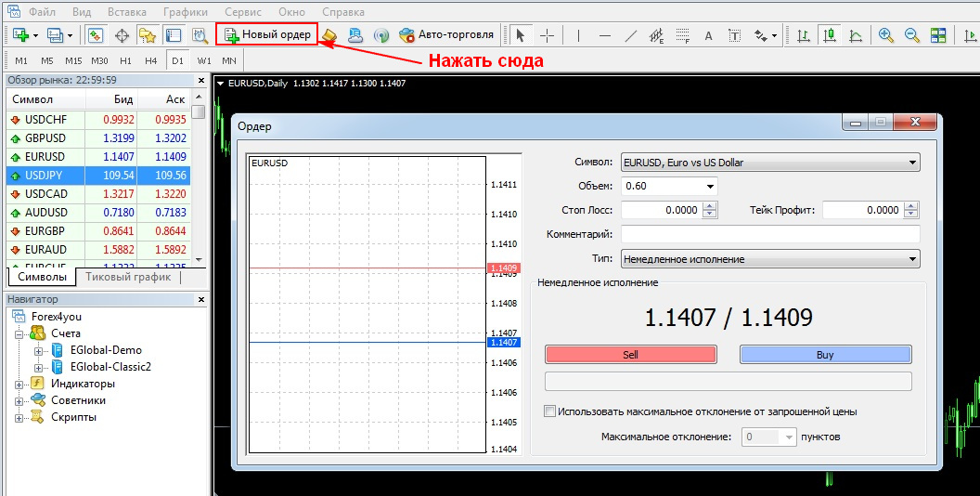
Task: Expand the Indicators (Индикаторы) tree node
Action: (x=19, y=384)
